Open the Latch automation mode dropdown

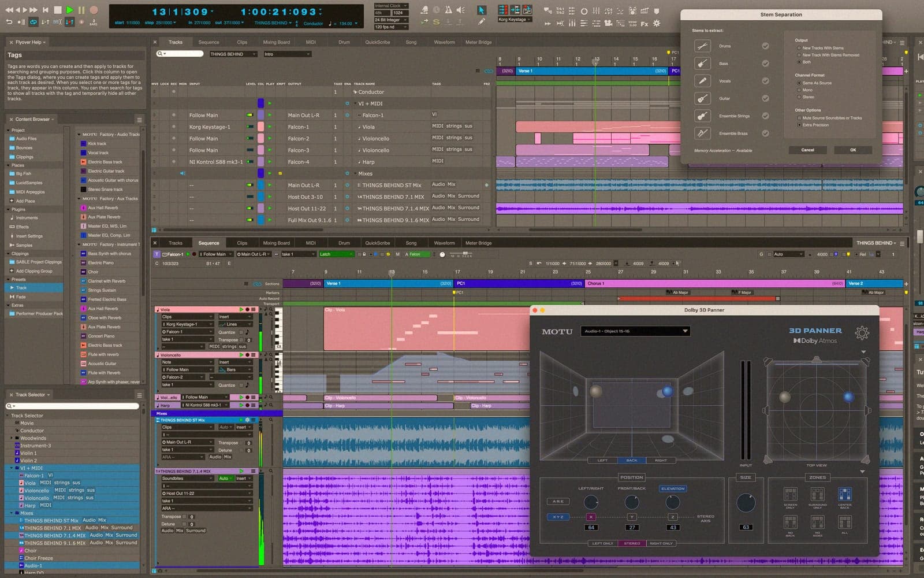(x=336, y=254)
